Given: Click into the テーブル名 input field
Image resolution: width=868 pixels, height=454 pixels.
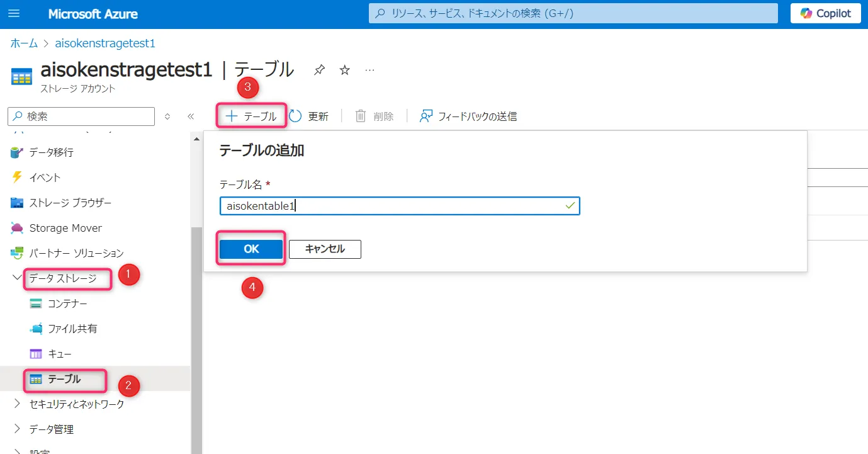Looking at the screenshot, I should [400, 206].
